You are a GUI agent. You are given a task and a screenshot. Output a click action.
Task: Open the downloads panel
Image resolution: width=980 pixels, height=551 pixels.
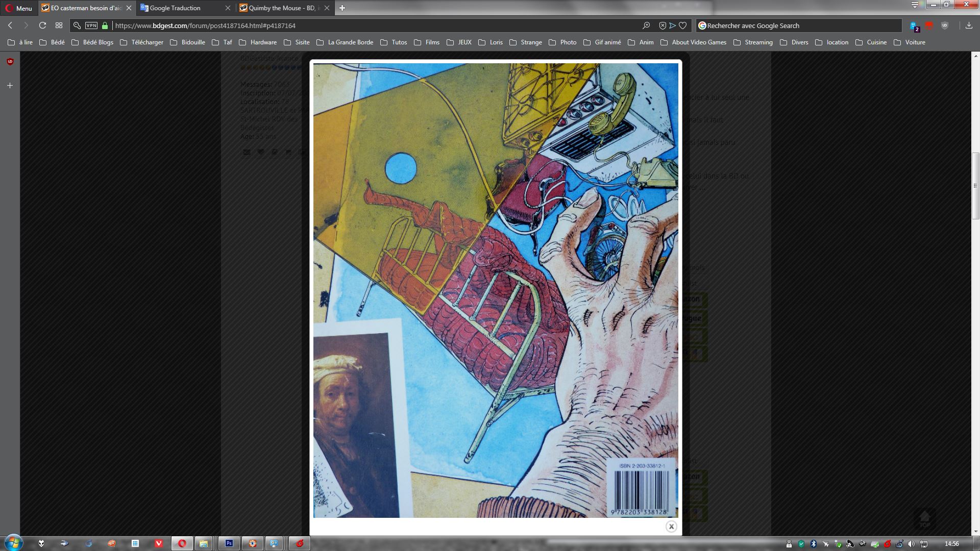[x=969, y=26]
